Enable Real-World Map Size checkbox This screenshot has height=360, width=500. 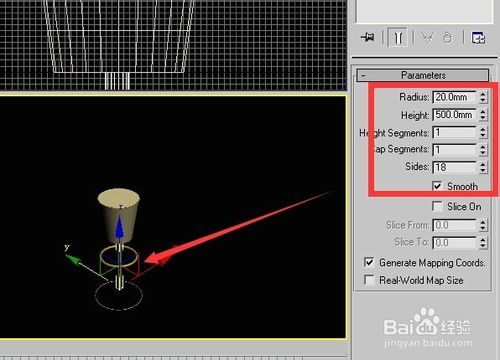point(369,280)
